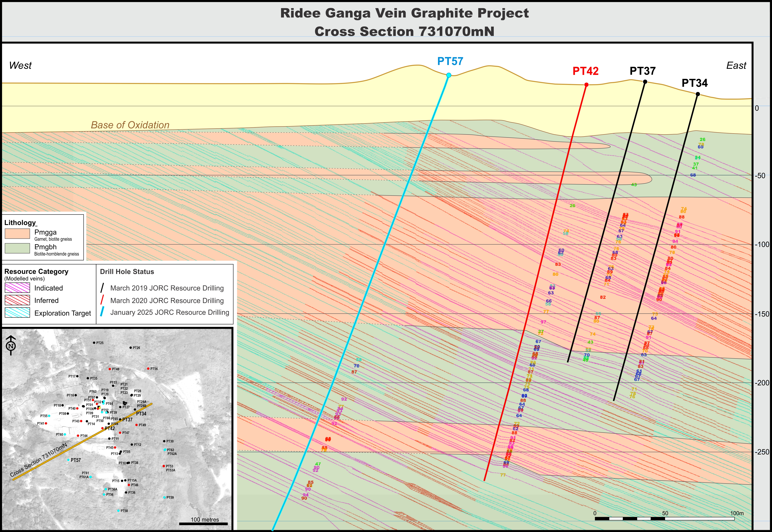Click the Pmgbh green lithology swatch
Viewport: 772px width, 532px height.
(17, 248)
